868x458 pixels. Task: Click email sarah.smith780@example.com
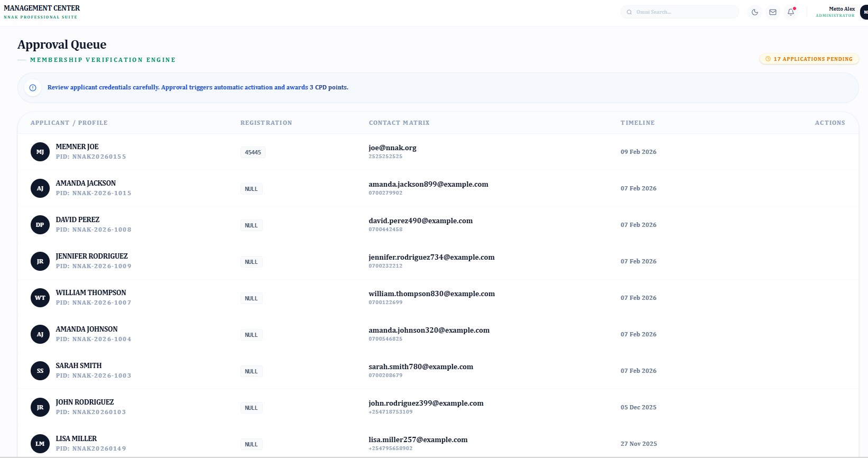[421, 367]
